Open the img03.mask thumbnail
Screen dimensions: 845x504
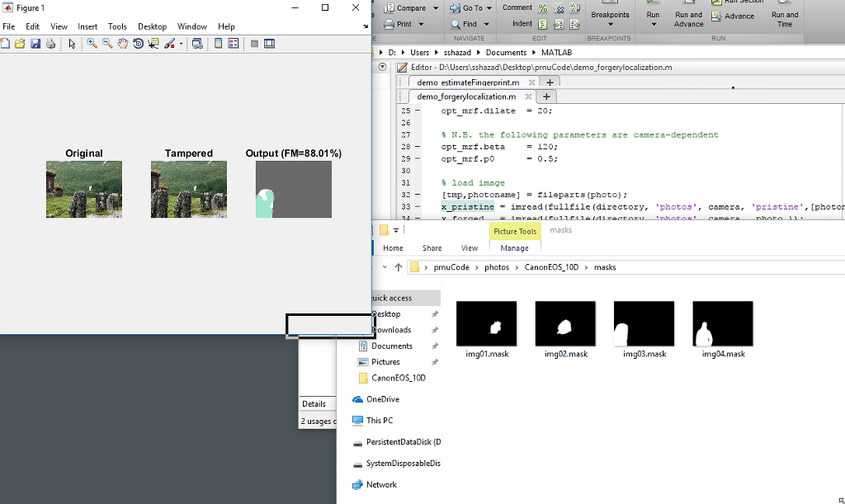[644, 323]
